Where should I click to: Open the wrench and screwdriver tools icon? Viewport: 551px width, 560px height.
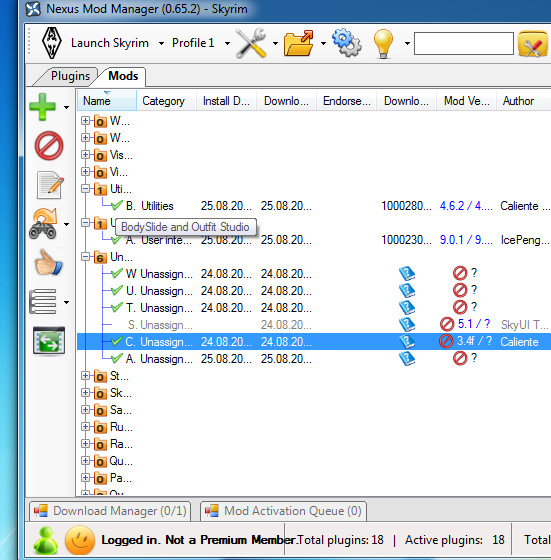click(251, 43)
